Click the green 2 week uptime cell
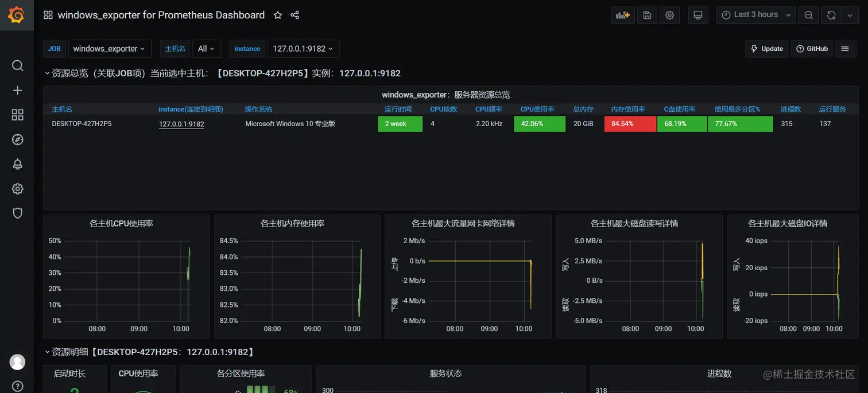Image resolution: width=868 pixels, height=393 pixels. point(400,124)
